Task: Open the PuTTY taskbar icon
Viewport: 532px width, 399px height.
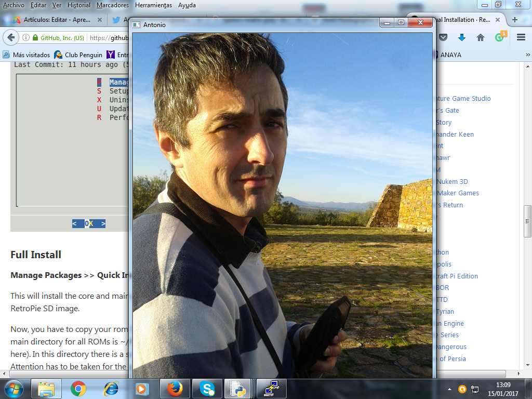Action: [x=272, y=389]
